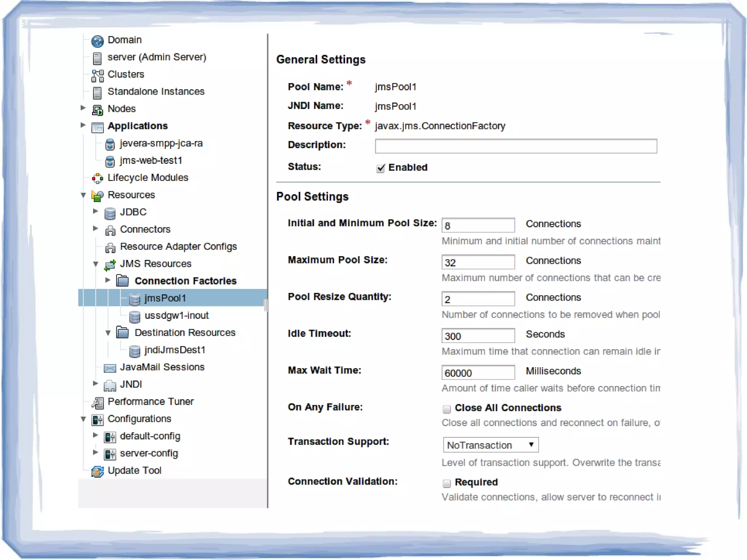
Task: Click the Clusters network icon
Action: 97,76
